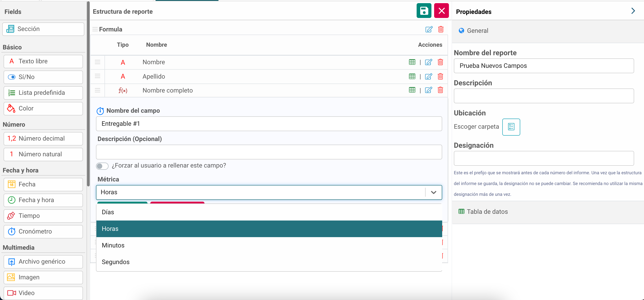The image size is (644, 300).
Task: Open table icon for Nombre completo row
Action: 412,90
